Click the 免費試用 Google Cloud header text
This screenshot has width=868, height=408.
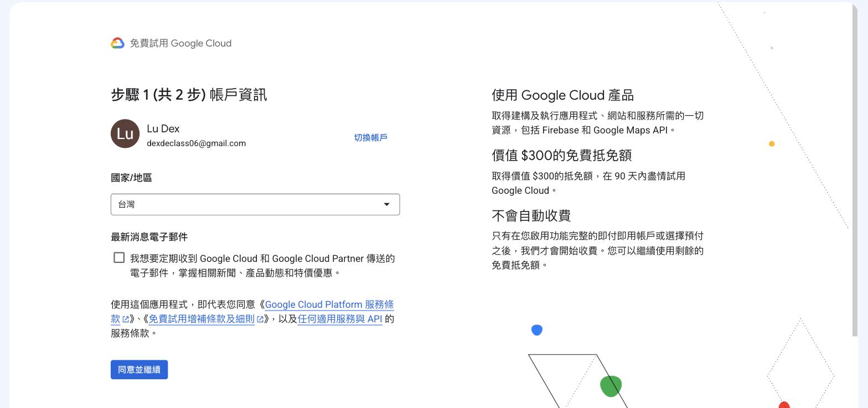click(180, 43)
